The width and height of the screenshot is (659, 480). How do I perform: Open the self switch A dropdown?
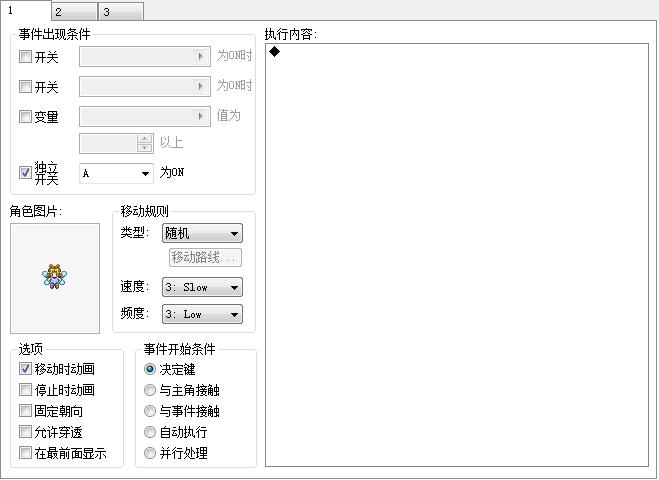[116, 173]
